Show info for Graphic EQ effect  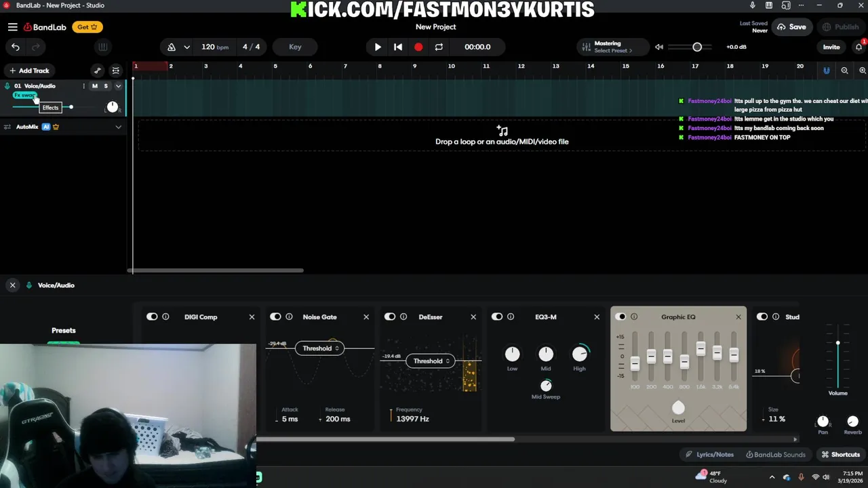(x=634, y=317)
